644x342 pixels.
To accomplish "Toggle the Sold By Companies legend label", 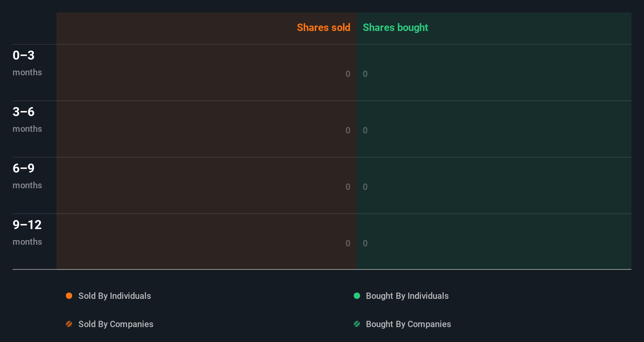I will [x=116, y=324].
